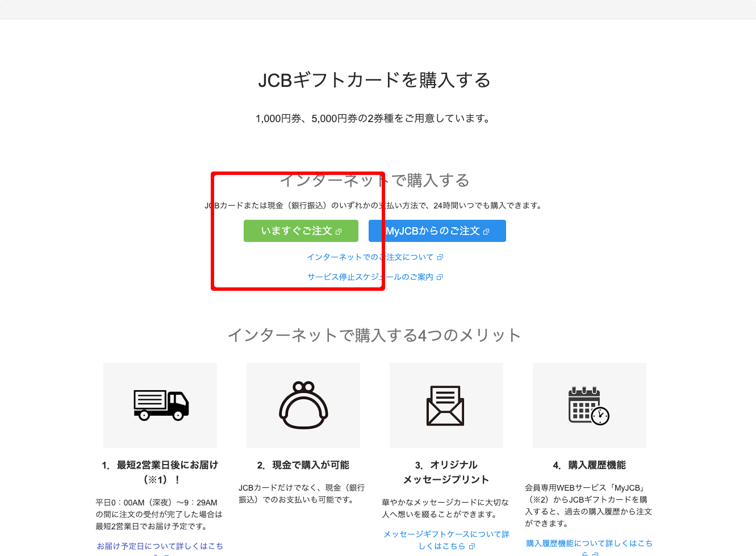Click the green いますぐご注文 button

click(301, 231)
